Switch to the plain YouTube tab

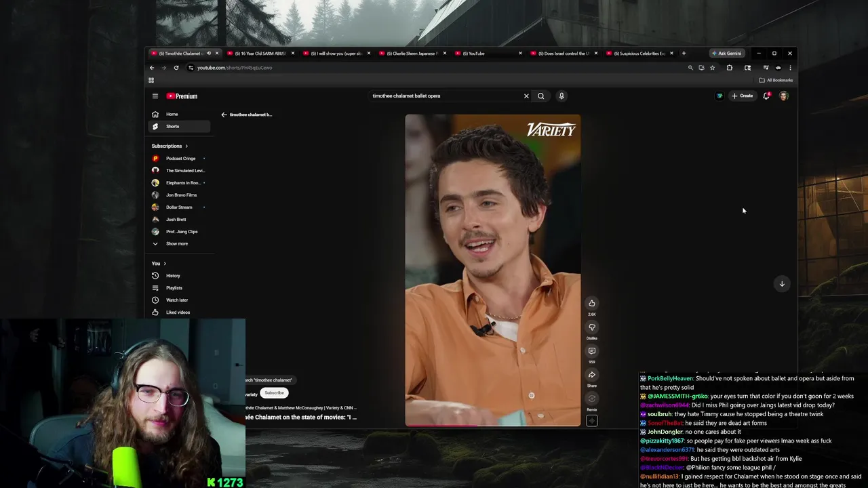pyautogui.click(x=488, y=54)
